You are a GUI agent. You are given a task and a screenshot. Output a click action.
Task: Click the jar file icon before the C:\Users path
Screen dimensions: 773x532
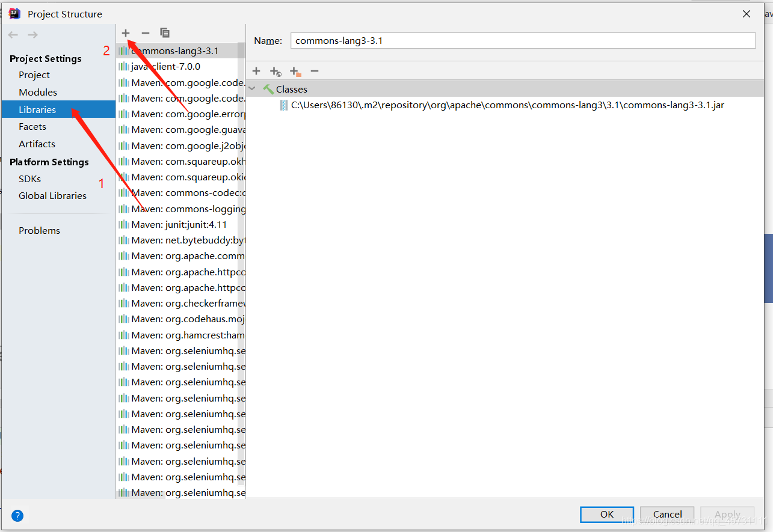click(x=284, y=105)
